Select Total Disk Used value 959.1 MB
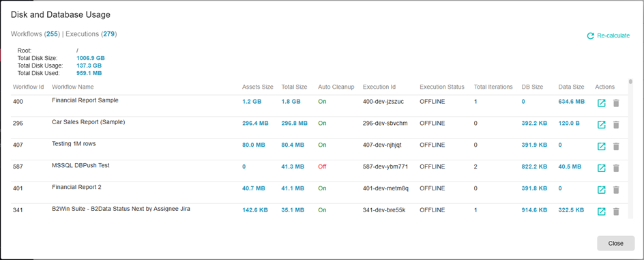The image size is (644, 260). click(x=89, y=73)
